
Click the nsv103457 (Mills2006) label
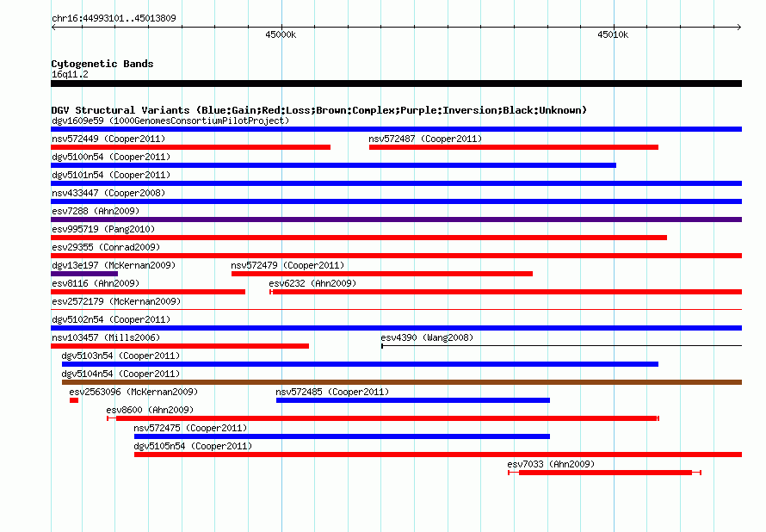106,337
